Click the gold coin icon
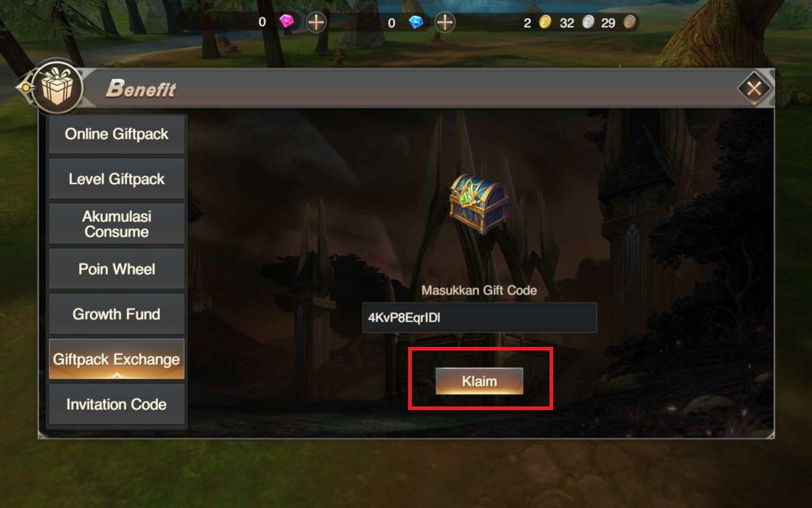The height and width of the screenshot is (508, 812). tap(544, 22)
